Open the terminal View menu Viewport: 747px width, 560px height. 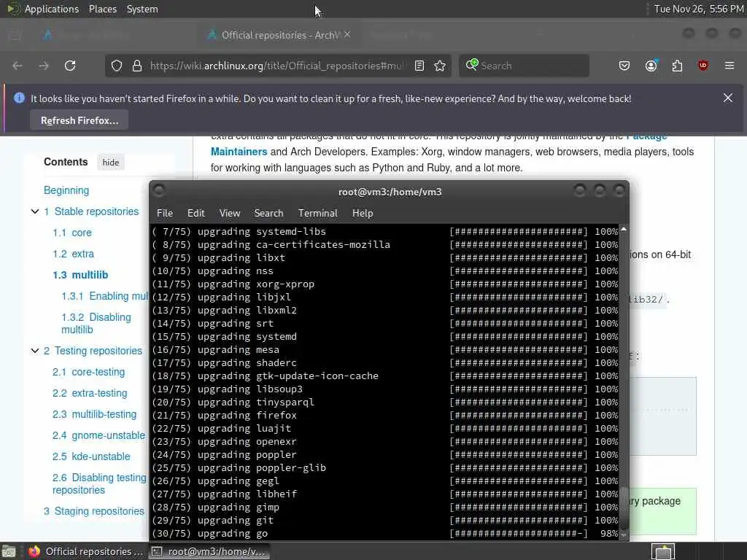[230, 214]
